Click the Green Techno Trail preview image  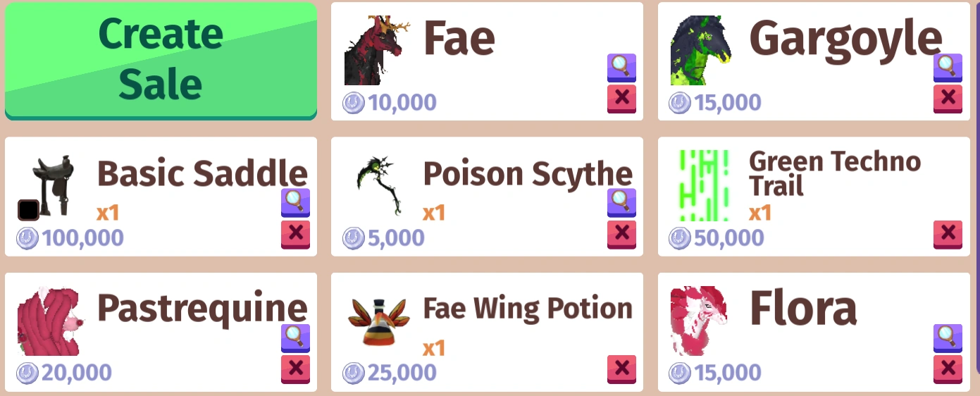coord(704,185)
